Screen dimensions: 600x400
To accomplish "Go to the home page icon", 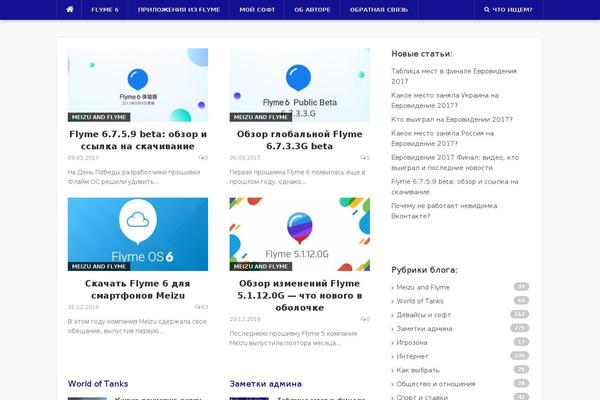I will click(x=70, y=9).
